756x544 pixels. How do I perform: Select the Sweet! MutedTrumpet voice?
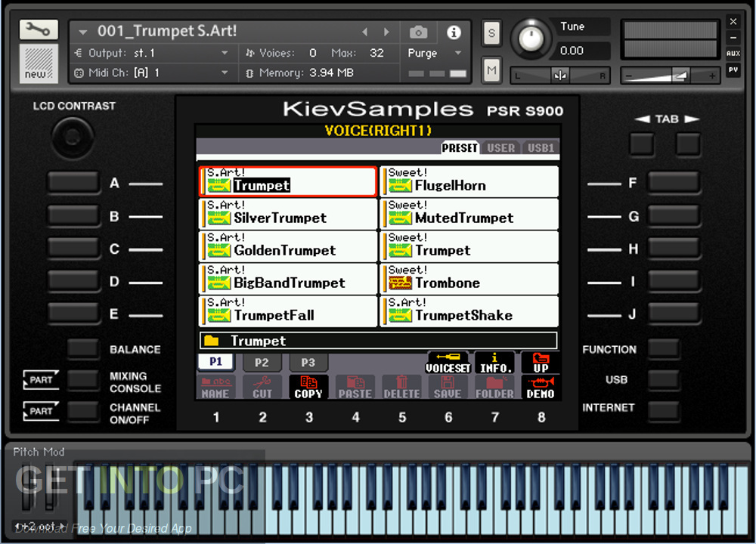(x=469, y=214)
